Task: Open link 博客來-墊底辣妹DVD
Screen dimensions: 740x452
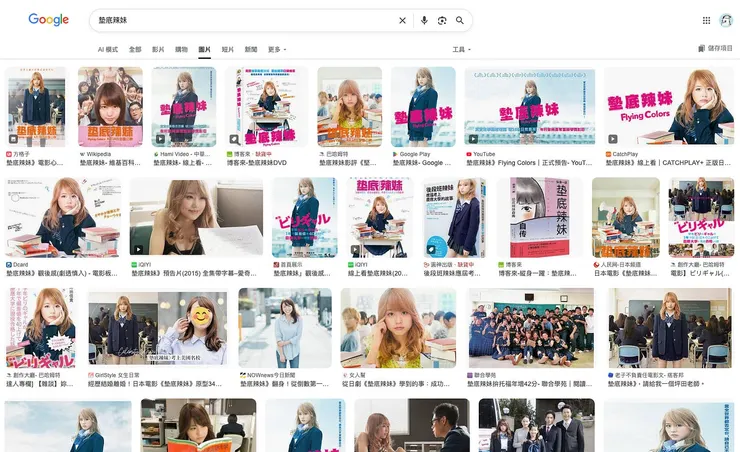Action: (256, 163)
